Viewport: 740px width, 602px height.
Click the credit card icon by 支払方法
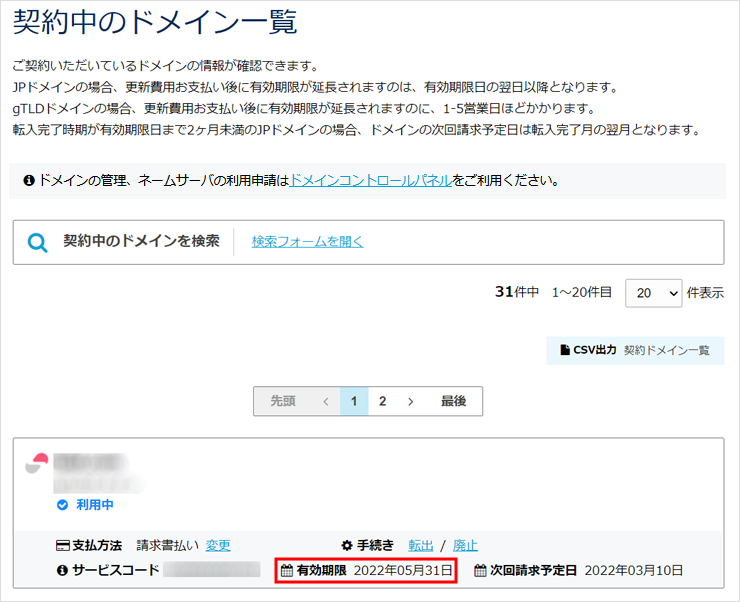coord(62,546)
